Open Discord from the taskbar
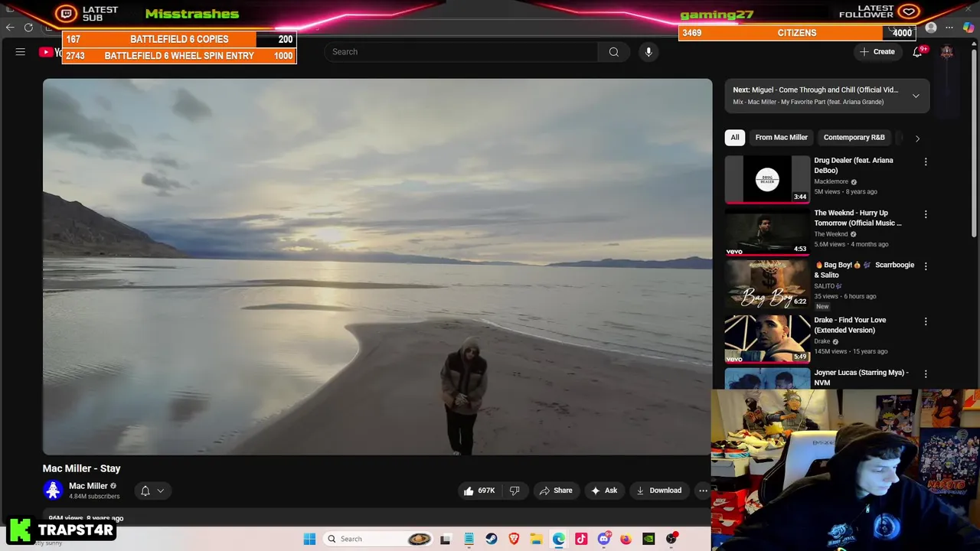This screenshot has height=551, width=980. [x=604, y=539]
